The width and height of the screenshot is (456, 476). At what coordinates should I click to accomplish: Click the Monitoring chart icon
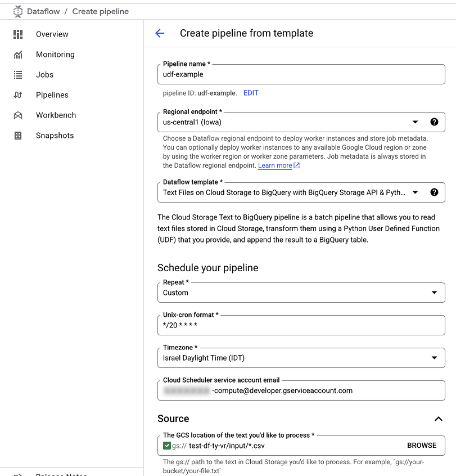pos(18,55)
